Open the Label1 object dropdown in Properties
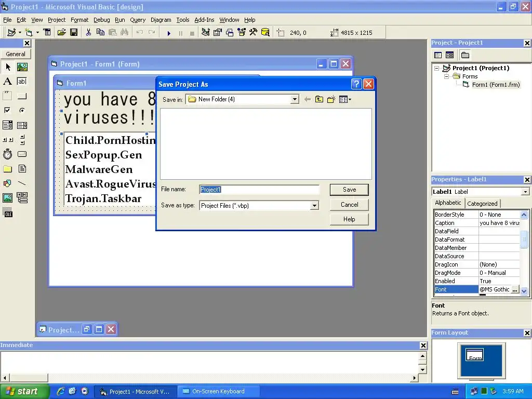The width and height of the screenshot is (532, 399). (x=525, y=192)
